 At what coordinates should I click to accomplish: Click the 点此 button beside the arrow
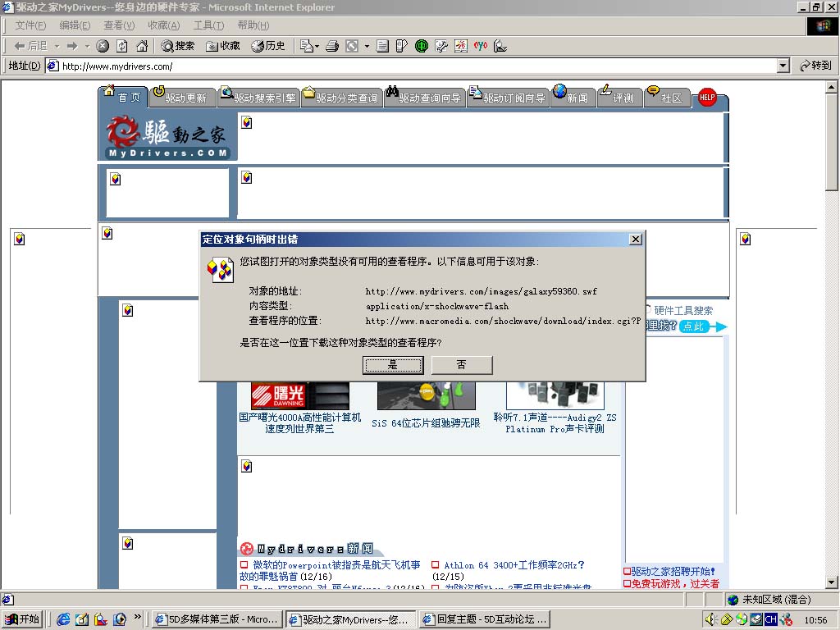coord(694,326)
